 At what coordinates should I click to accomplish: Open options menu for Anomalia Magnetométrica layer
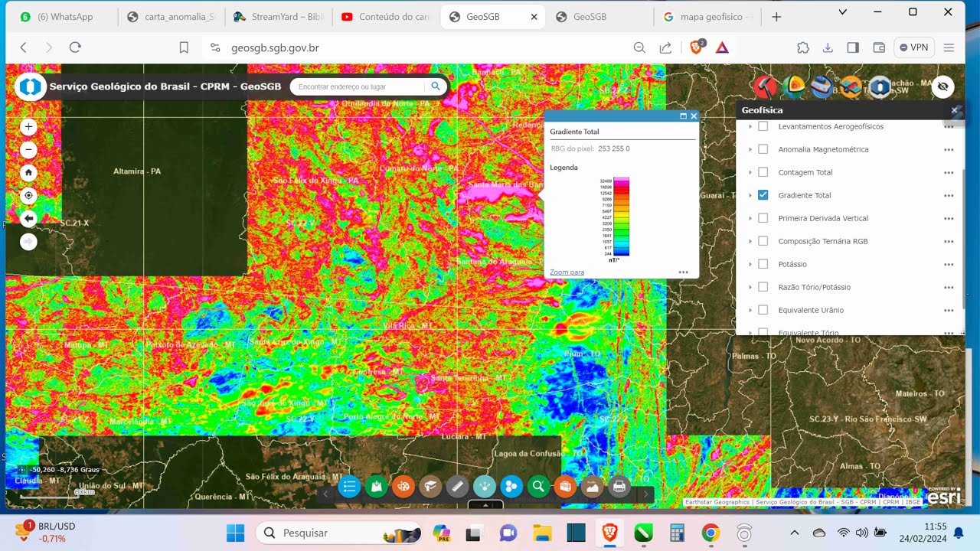(949, 150)
